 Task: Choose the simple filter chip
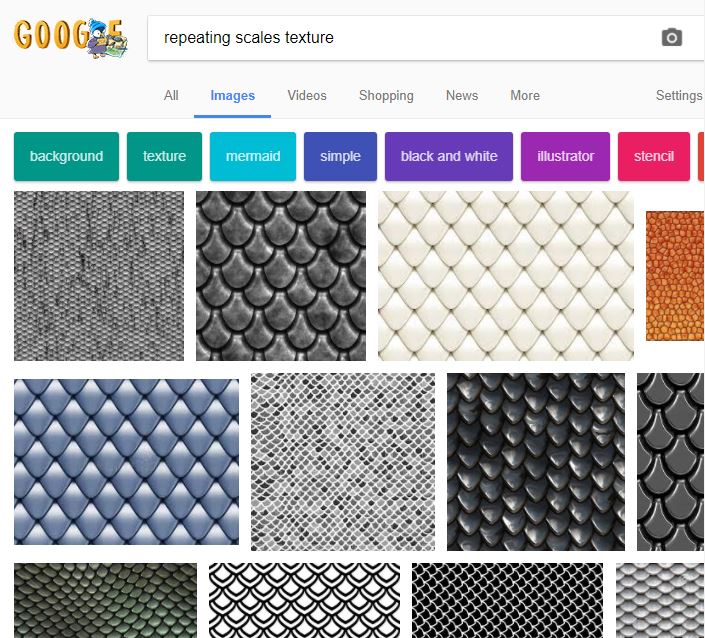coord(340,156)
